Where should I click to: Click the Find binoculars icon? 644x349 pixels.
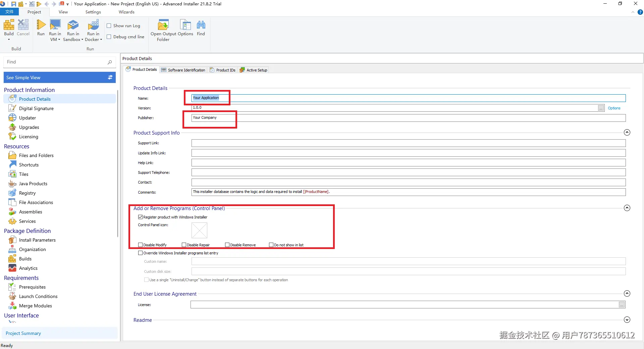(x=201, y=25)
